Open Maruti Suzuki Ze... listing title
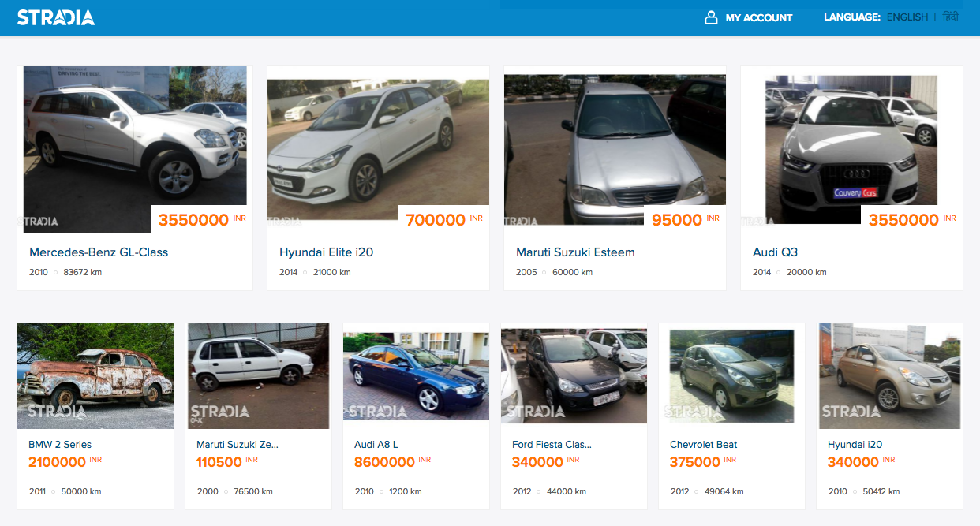980x526 pixels. point(238,445)
